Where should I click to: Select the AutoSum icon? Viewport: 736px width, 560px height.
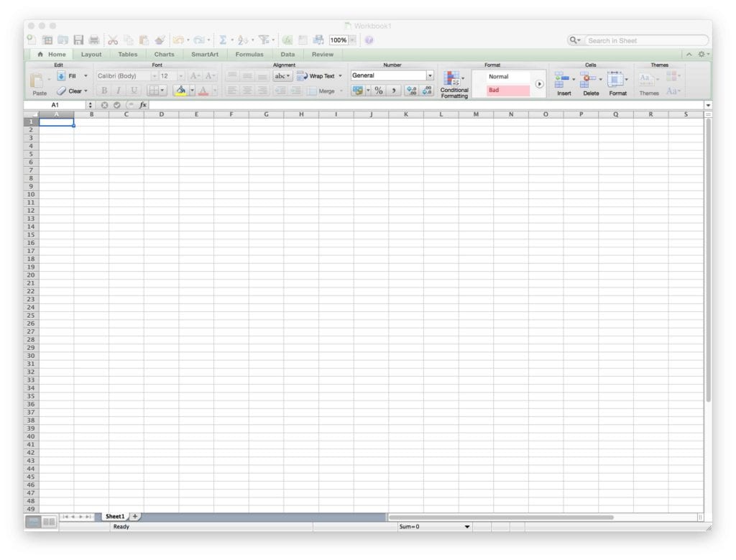coord(224,40)
